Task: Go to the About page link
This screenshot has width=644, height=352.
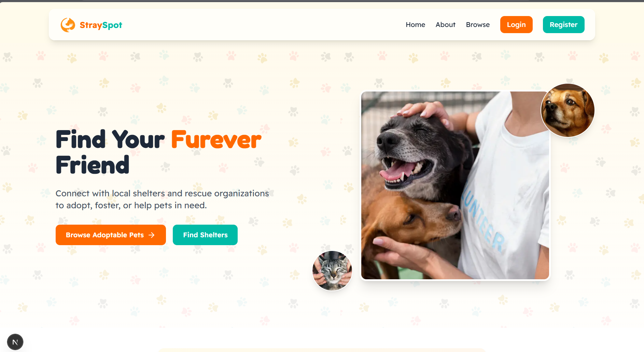Action: [445, 25]
